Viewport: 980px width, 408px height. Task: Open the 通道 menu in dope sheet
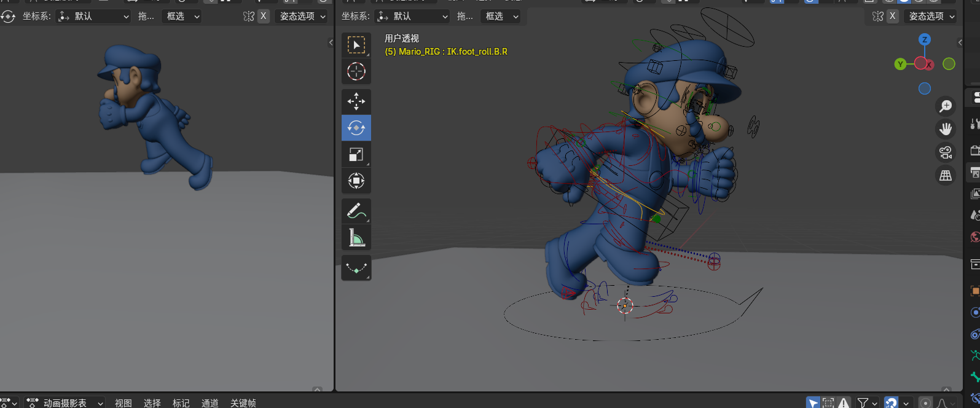[x=210, y=403]
